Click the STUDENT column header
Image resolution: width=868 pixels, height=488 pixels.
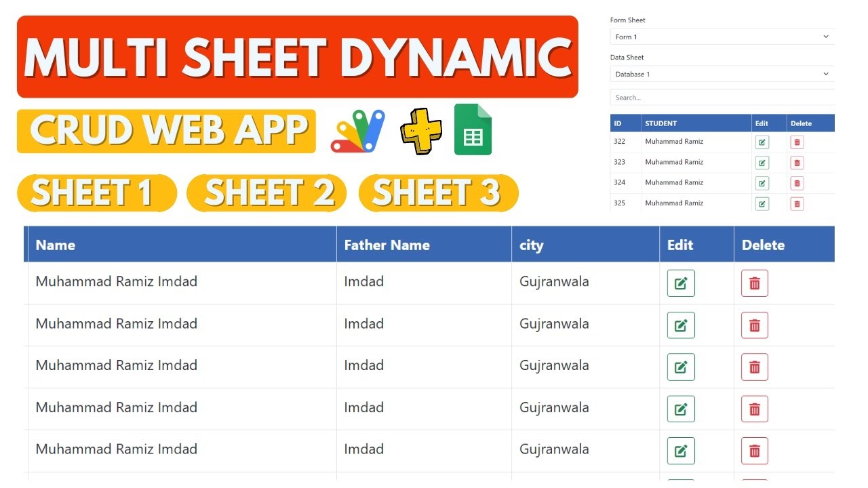click(x=697, y=123)
